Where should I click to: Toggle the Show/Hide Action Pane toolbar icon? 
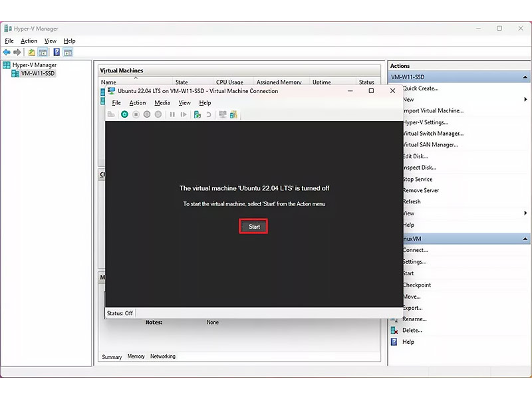(x=68, y=53)
